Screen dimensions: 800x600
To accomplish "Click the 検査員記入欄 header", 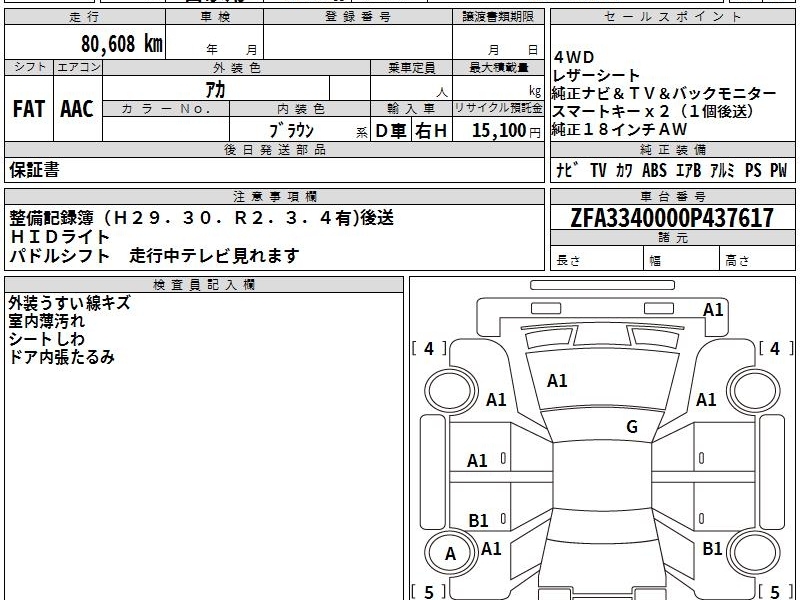I will 204,285.
